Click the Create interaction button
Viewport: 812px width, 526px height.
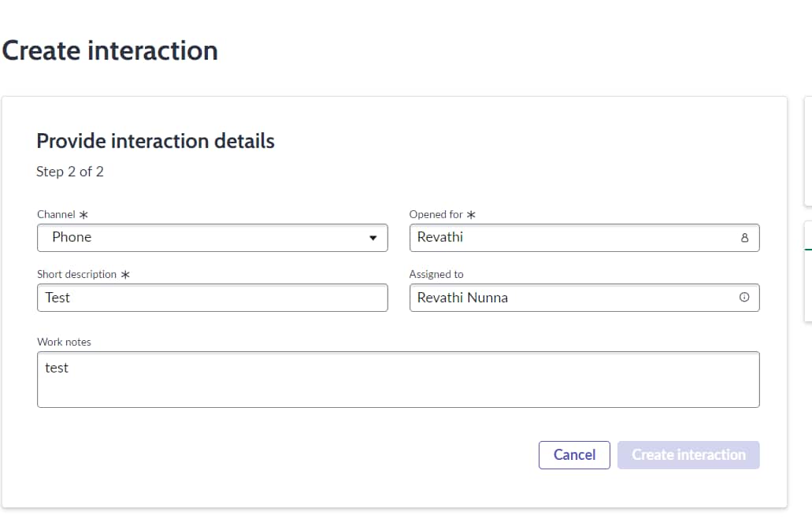(688, 454)
